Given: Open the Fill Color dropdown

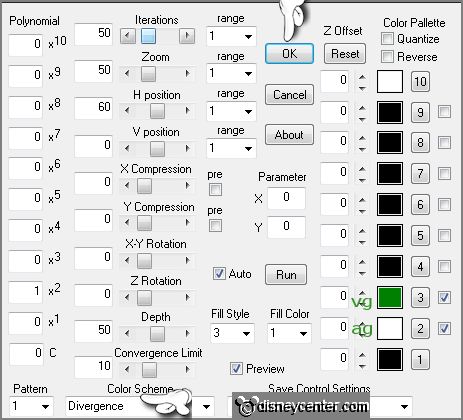Looking at the screenshot, I should (x=289, y=333).
